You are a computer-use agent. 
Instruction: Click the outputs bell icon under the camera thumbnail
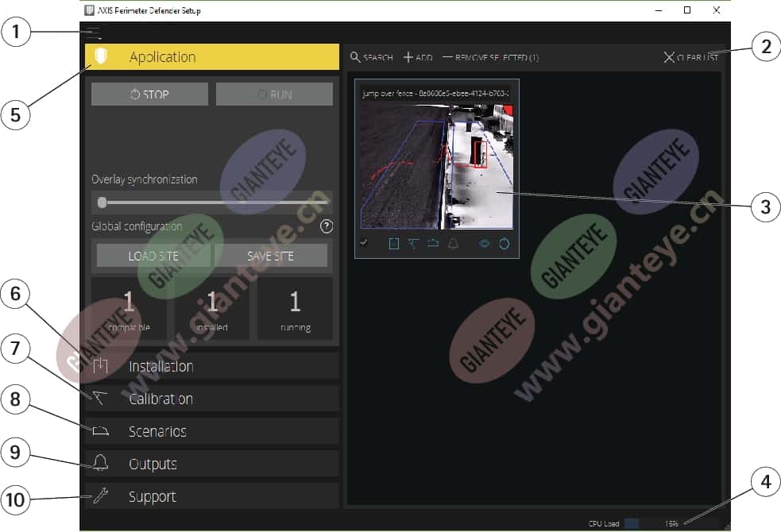click(453, 243)
